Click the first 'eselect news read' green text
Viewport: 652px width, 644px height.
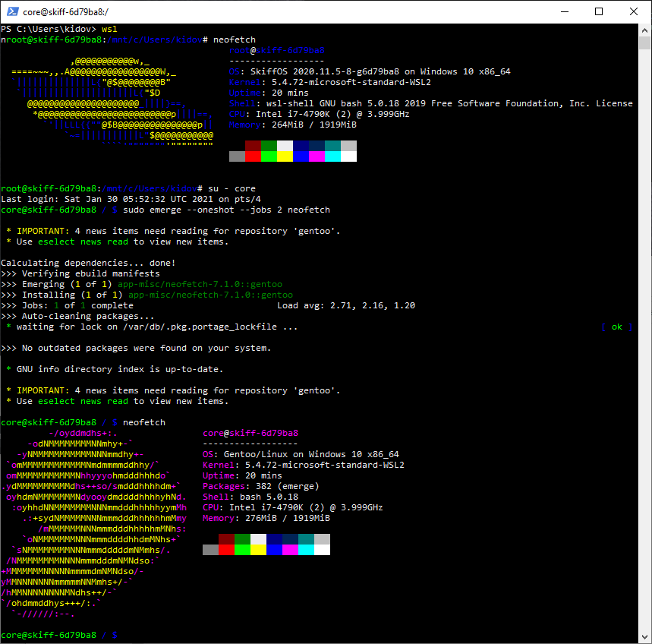83,241
